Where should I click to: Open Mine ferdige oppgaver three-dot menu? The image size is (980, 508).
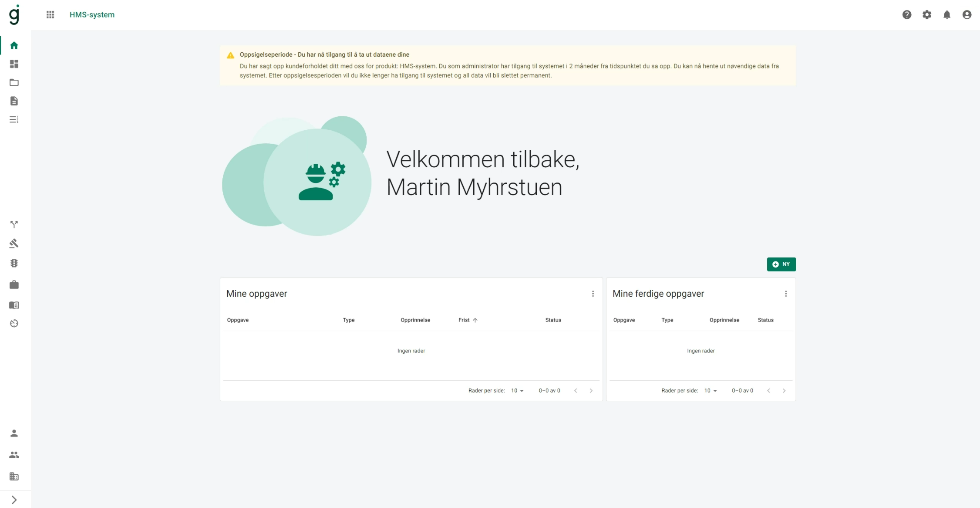pyautogui.click(x=786, y=294)
